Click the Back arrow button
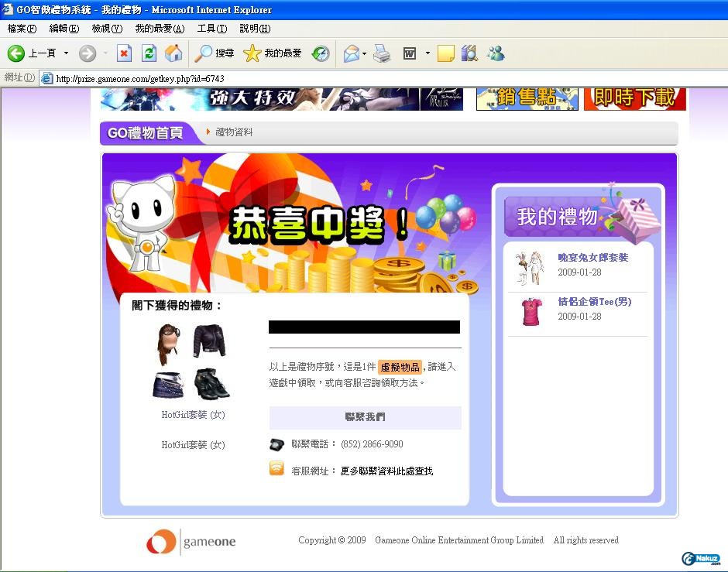This screenshot has width=728, height=572. 15,53
